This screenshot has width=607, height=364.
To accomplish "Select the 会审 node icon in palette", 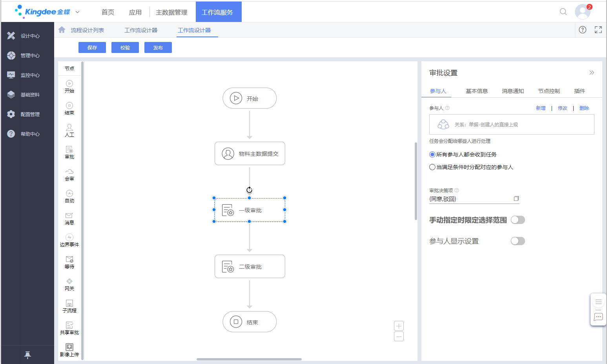I will point(69,171).
